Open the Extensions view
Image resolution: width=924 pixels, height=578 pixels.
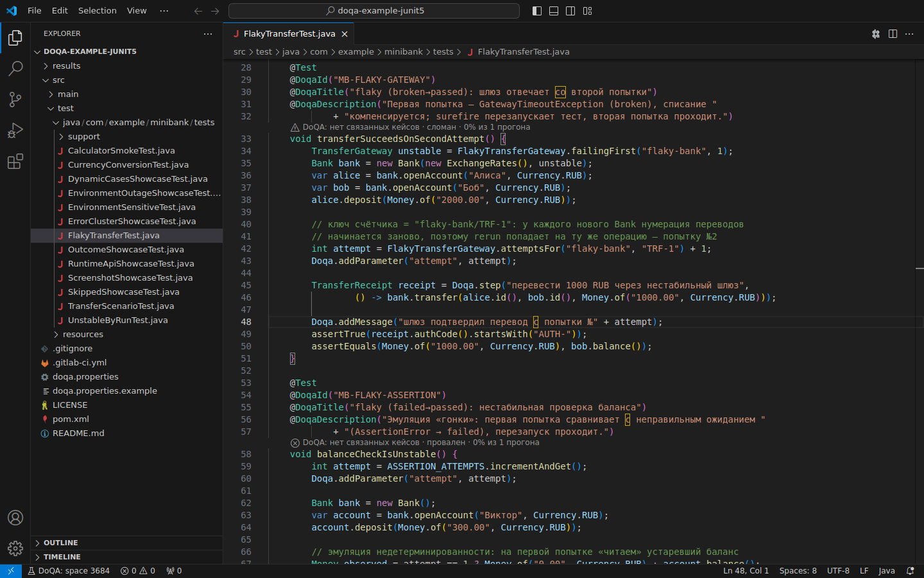(15, 161)
